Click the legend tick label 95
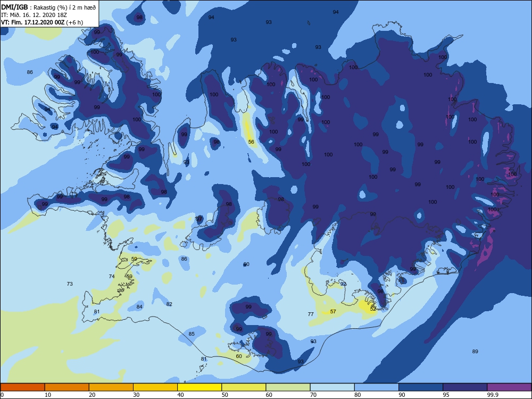 tap(446, 395)
